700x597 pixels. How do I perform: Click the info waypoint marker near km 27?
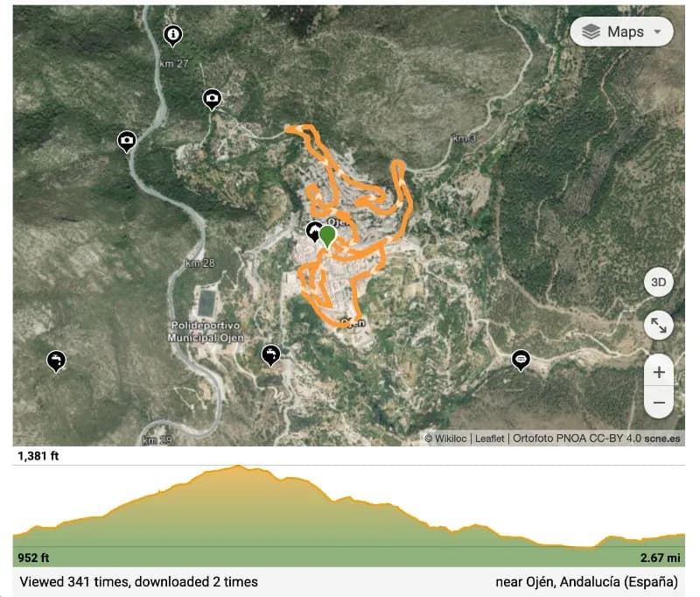pos(173,35)
